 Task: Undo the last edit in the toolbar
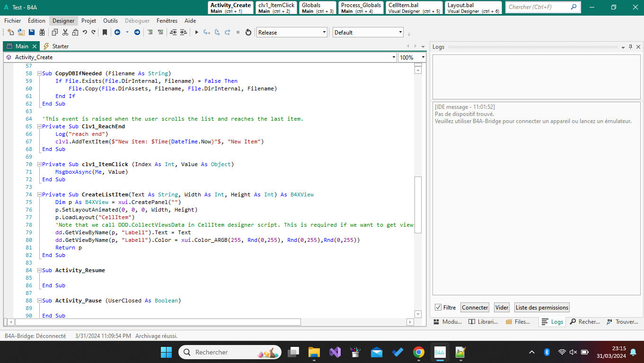[85, 32]
